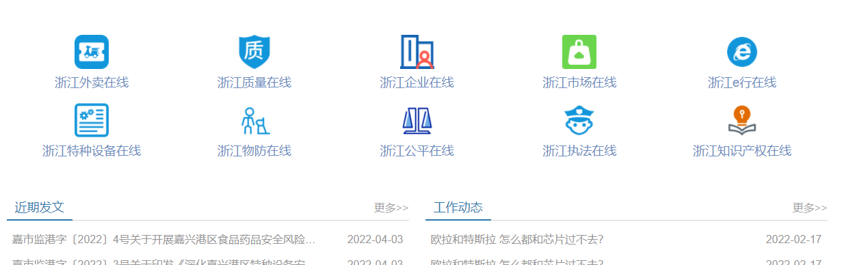Click the green 浙江市场在线 shopping bag icon
This screenshot has width=868, height=265.
point(579,52)
